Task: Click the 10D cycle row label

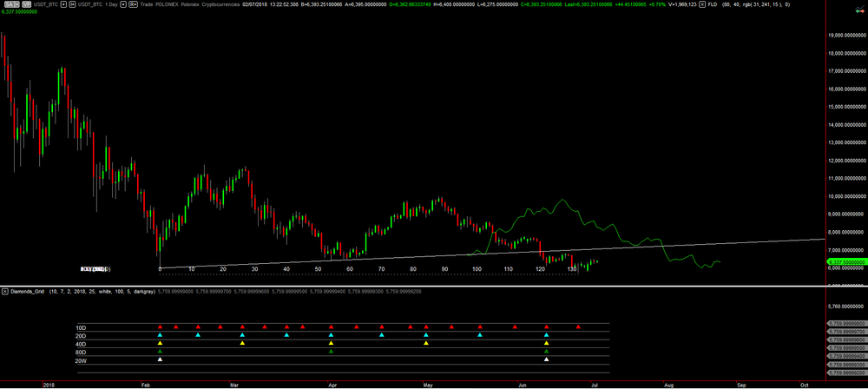Action: click(x=82, y=327)
